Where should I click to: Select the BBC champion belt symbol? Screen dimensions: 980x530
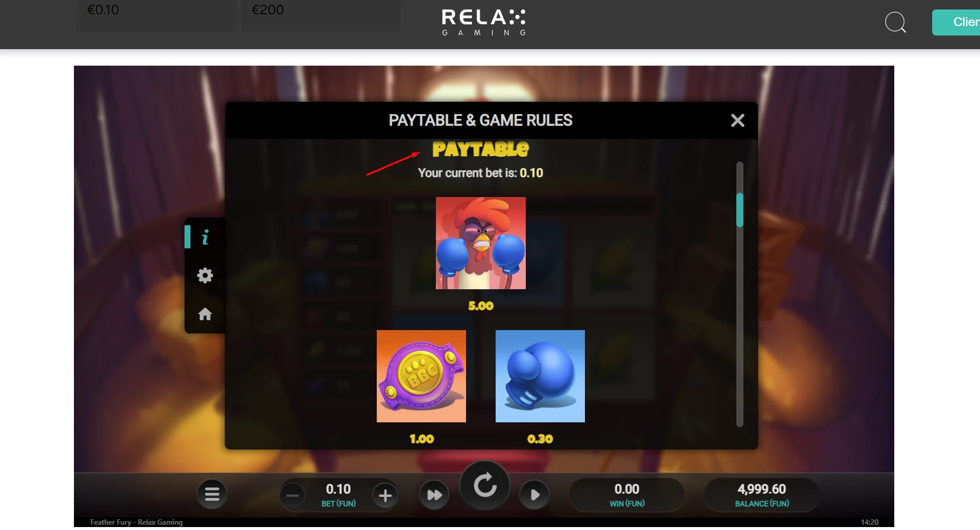[421, 376]
